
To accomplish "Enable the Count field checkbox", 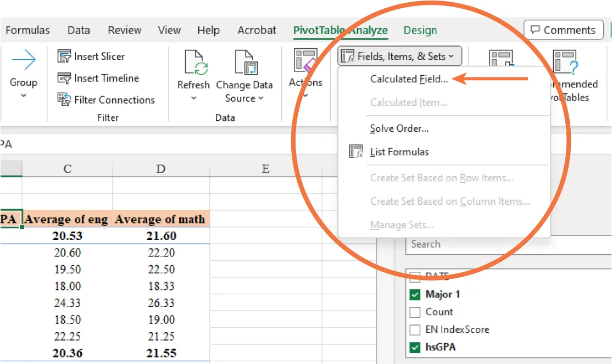I will (x=415, y=312).
